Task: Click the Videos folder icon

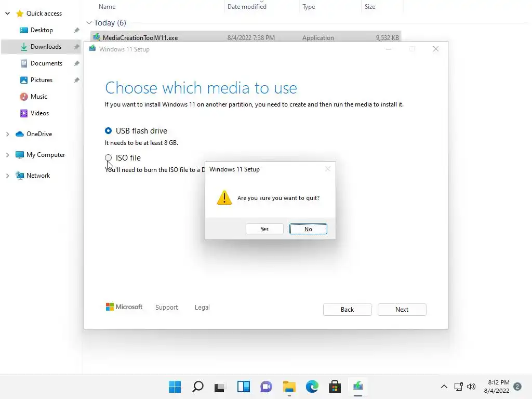Action: (x=24, y=113)
